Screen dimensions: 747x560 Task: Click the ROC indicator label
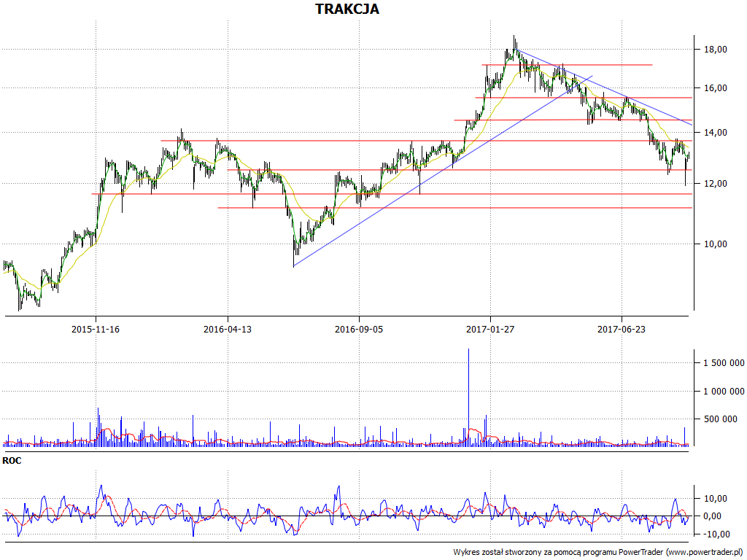pos(12,461)
